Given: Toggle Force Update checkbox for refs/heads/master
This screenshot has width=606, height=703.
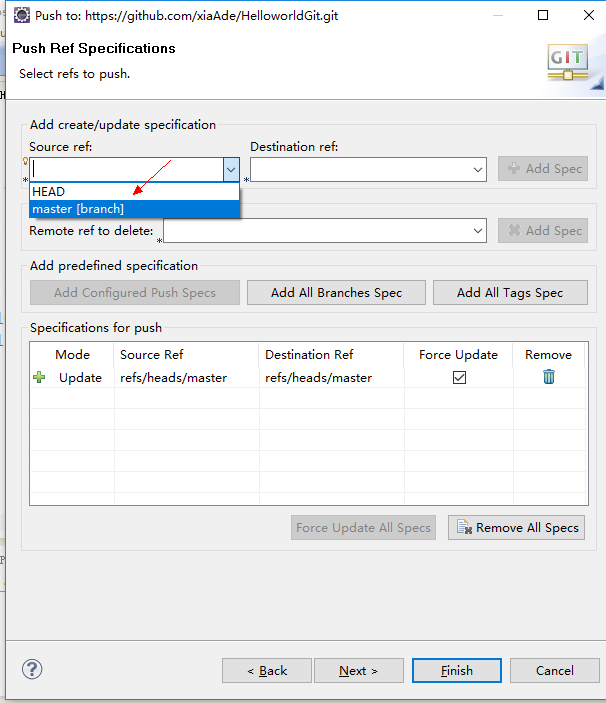Looking at the screenshot, I should point(459,378).
